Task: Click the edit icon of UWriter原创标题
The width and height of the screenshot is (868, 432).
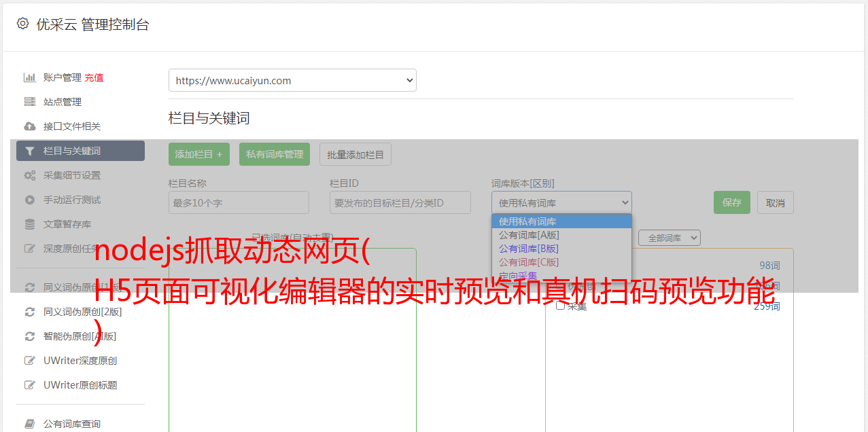Action: click(30, 385)
